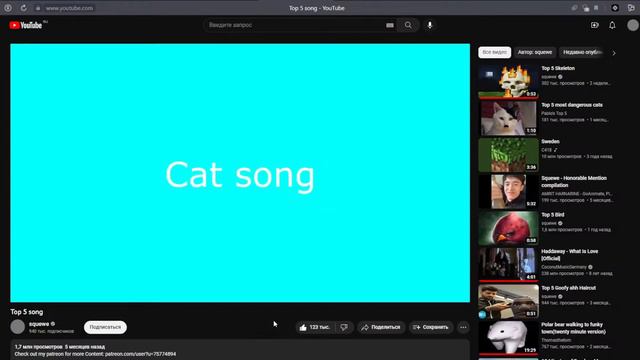Open Top 5 Skeleton thumbnail
640x360 pixels.
(x=508, y=82)
